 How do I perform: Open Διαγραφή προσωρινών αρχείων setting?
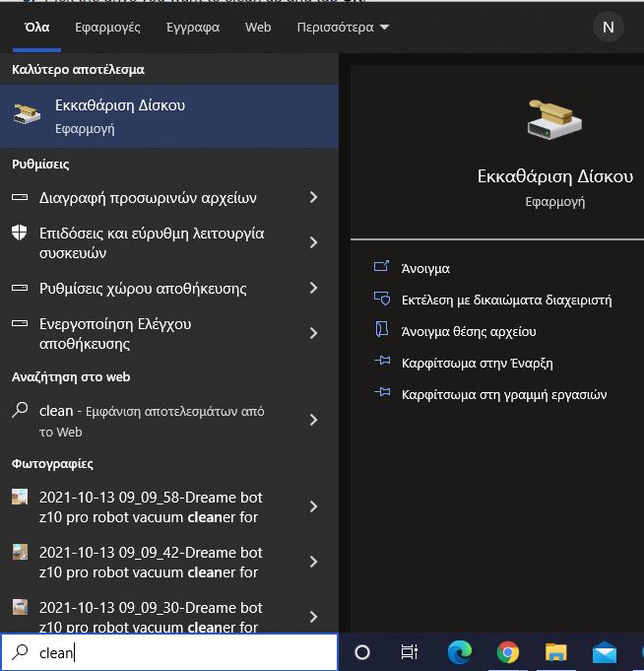148,198
